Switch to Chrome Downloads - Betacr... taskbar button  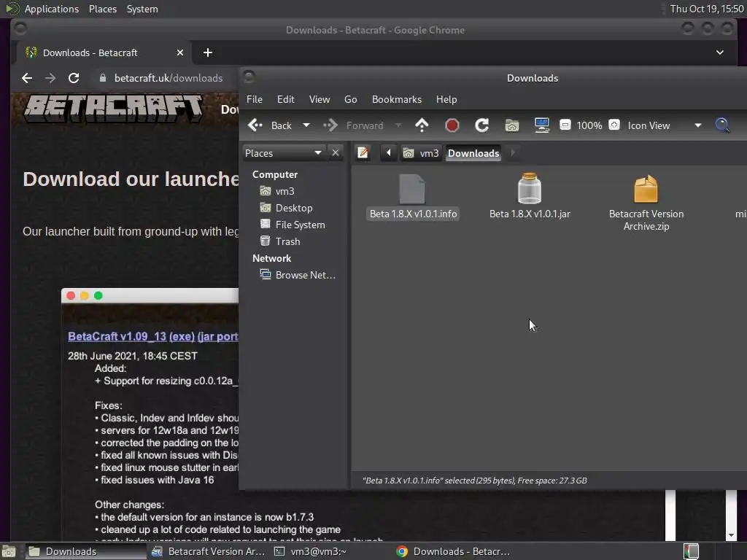coord(454,551)
